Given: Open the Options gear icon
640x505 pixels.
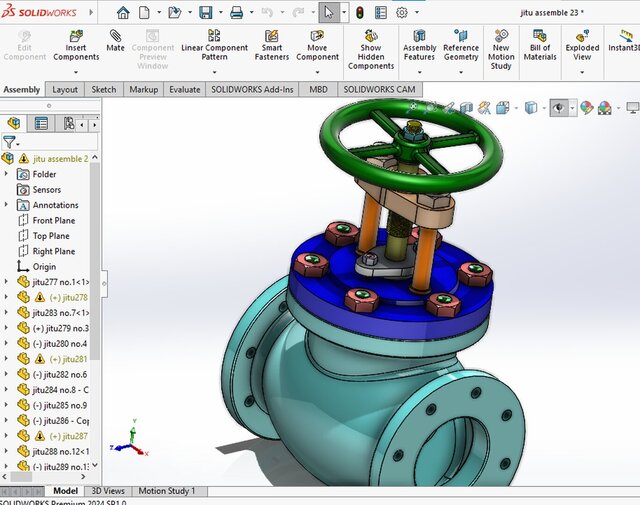Looking at the screenshot, I should click(402, 13).
